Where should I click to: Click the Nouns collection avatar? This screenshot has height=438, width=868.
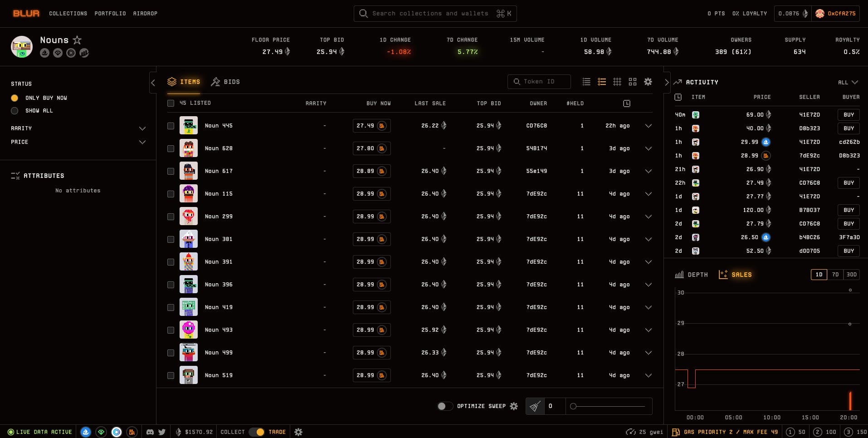click(22, 47)
